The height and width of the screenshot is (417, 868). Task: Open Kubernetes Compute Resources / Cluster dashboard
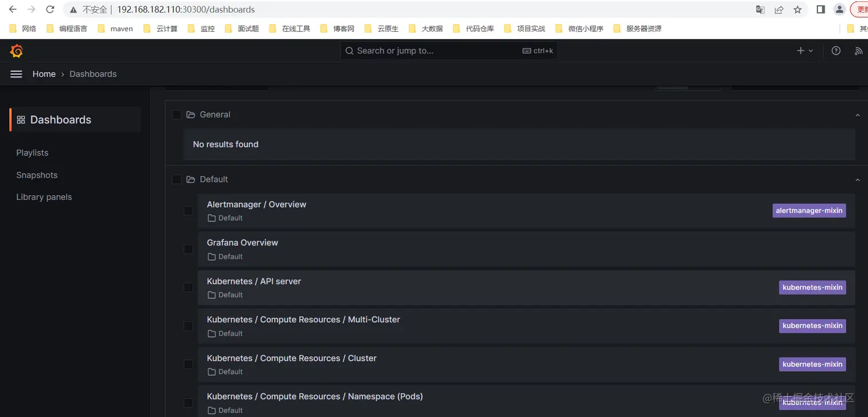tap(292, 358)
